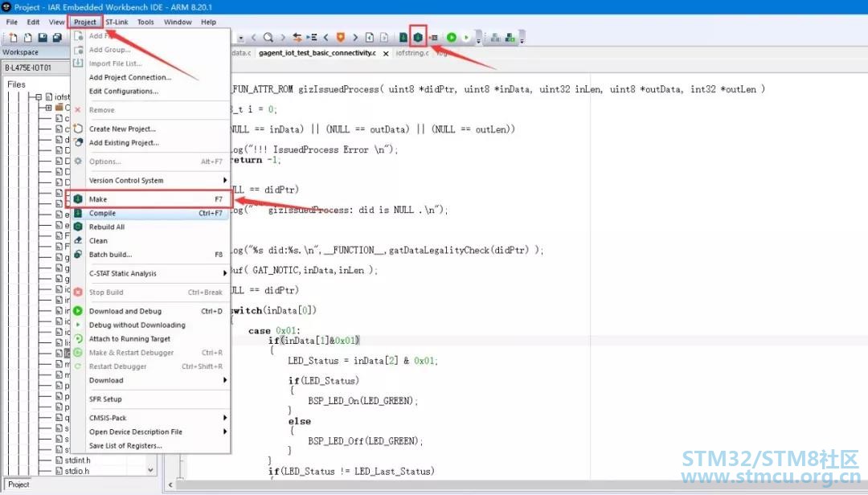Viewport: 868px width, 495px height.
Task: Click the Compile toolbar icon
Action: point(403,38)
